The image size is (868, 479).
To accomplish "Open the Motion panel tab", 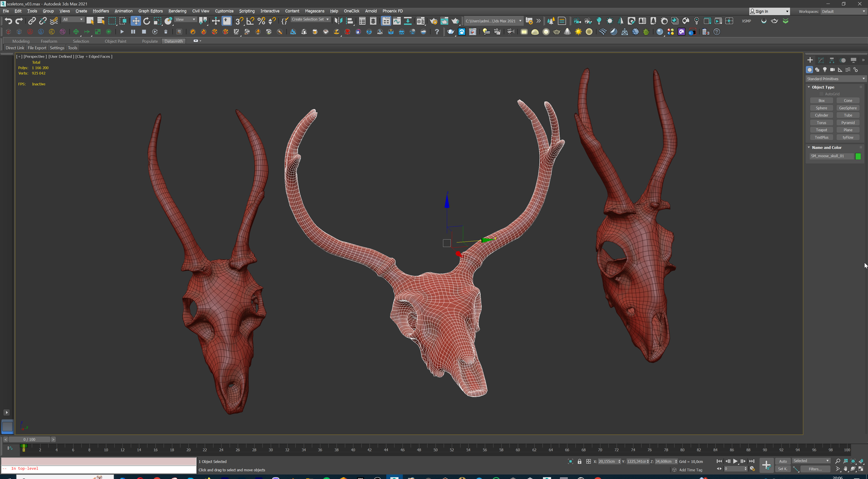I will (x=842, y=60).
